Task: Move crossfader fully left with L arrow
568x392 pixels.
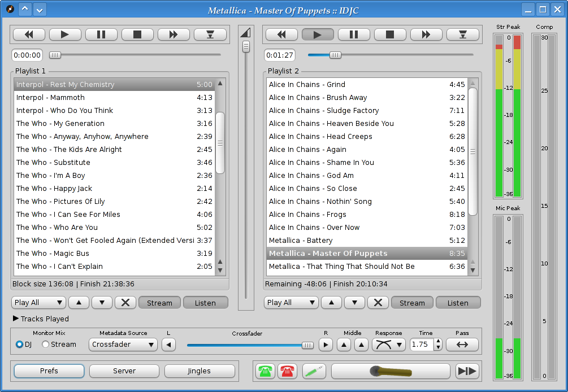Action: click(x=168, y=345)
